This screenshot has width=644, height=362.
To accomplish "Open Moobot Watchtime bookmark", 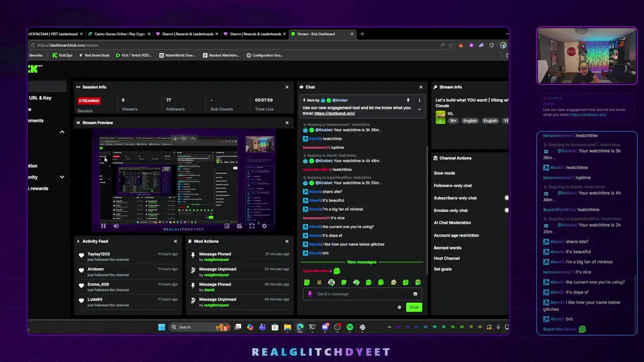I will [221, 55].
